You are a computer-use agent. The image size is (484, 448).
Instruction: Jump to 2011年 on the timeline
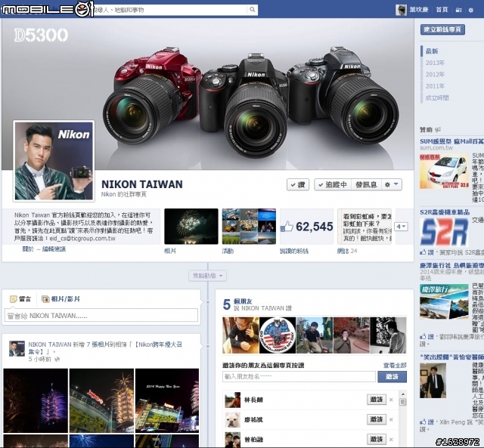tap(436, 86)
